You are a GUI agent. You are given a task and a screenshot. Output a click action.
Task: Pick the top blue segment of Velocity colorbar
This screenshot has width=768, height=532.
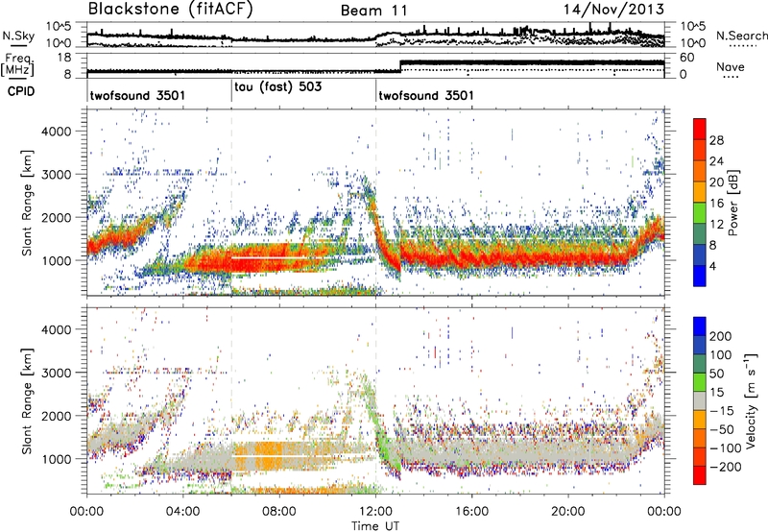click(x=700, y=326)
